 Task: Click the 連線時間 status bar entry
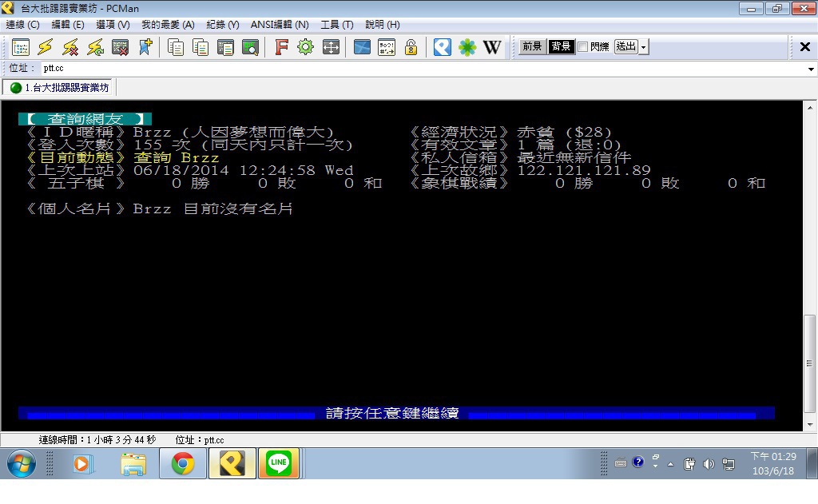point(97,440)
